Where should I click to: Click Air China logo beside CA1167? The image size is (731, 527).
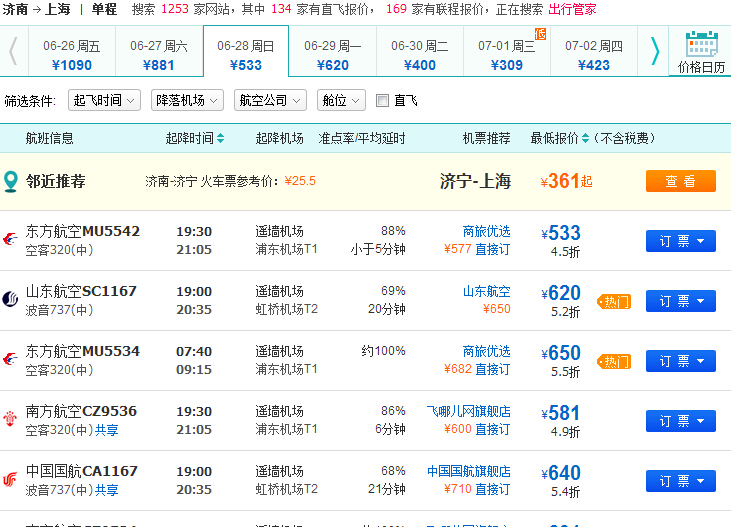(x=10, y=479)
